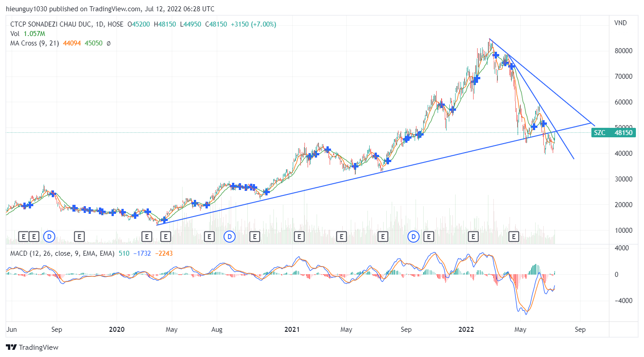The image size is (644, 357).
Task: Click the earnings E marker left of Aug 2020
Action: pos(209,236)
